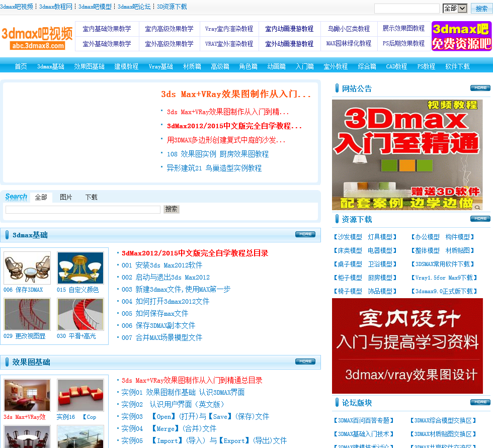Open 沙发模型 resource link
493x448 pixels.
350,237
